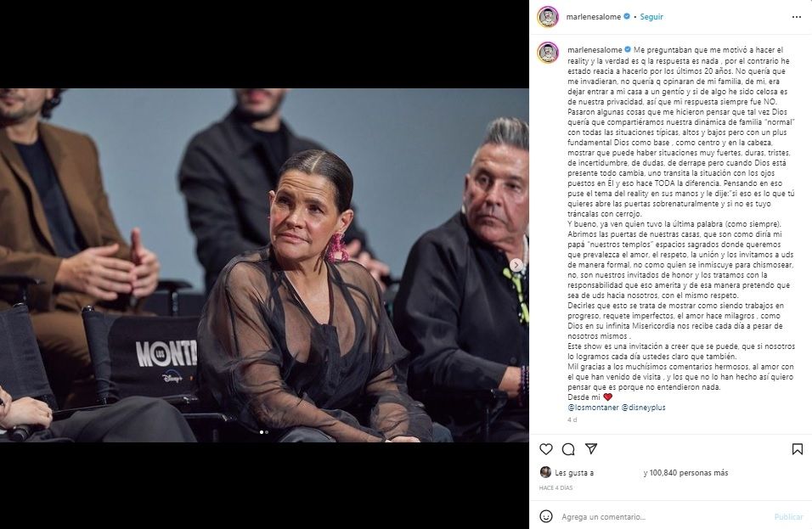Click the Publicar button
Screen dimensions: 812x529
[789, 516]
